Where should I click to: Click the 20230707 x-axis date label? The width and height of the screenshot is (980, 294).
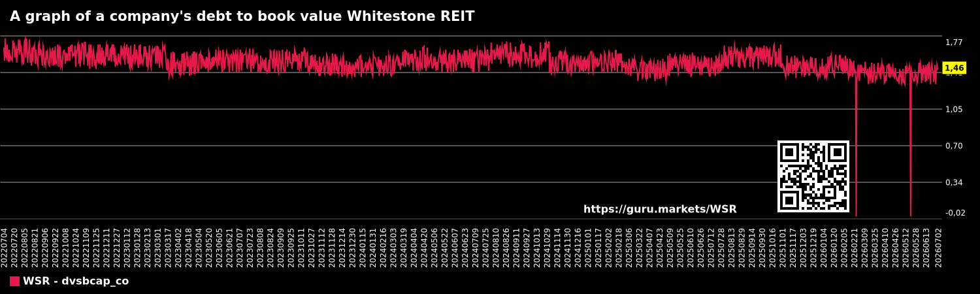point(240,247)
